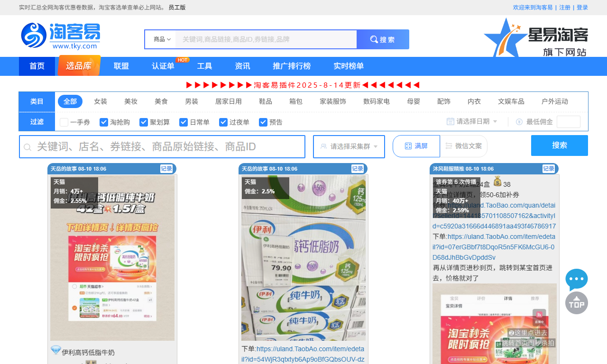Switch to 微信文案 view
This screenshot has width=607, height=364.
coord(464,146)
